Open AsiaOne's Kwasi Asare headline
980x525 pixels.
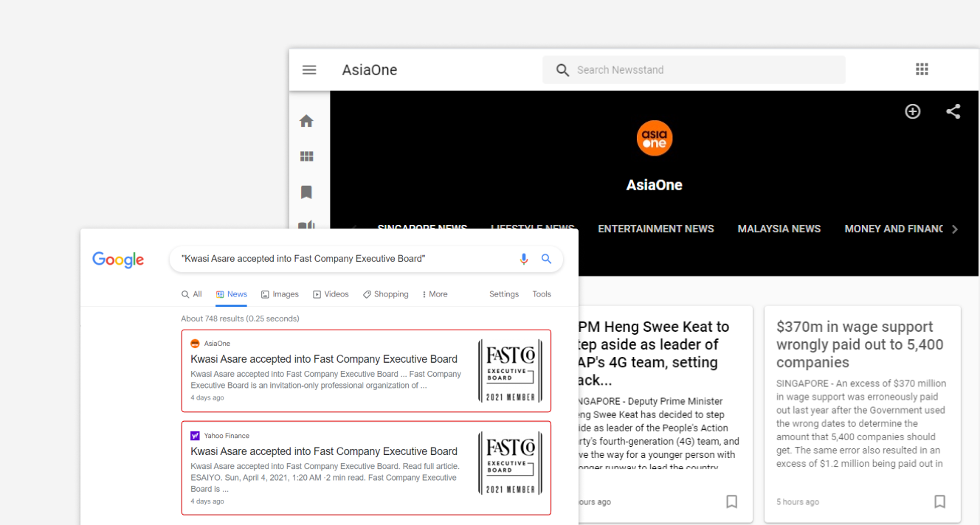tap(323, 358)
